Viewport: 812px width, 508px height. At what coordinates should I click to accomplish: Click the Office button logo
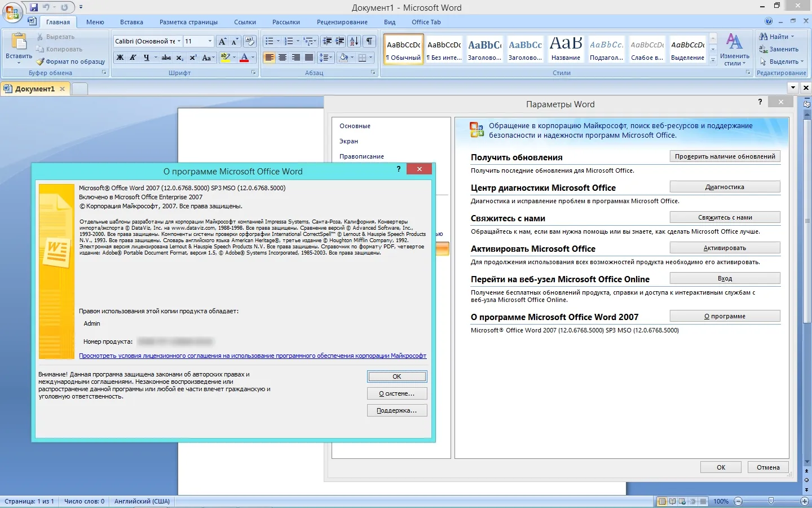point(12,12)
